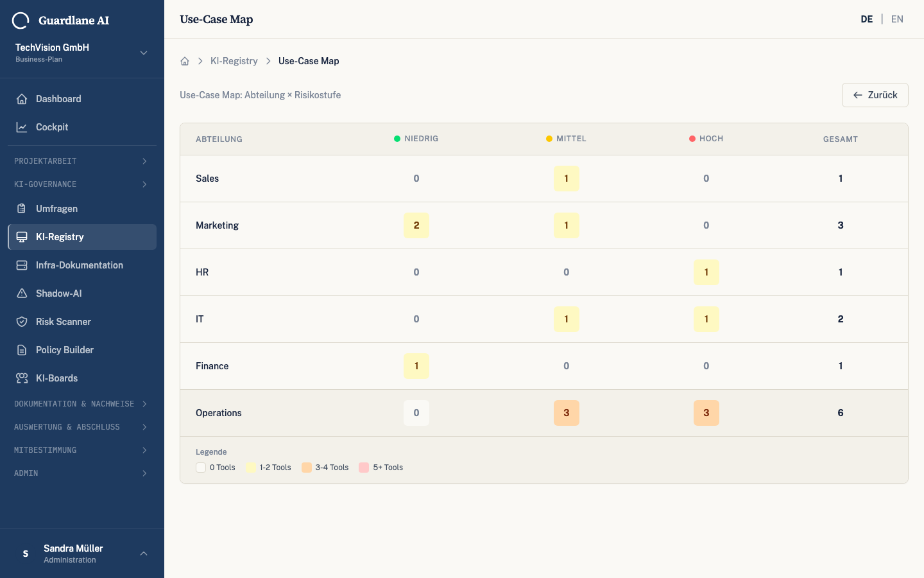The width and height of the screenshot is (924, 578).
Task: Click the Infra-Dokumentation server icon
Action: [x=22, y=265]
